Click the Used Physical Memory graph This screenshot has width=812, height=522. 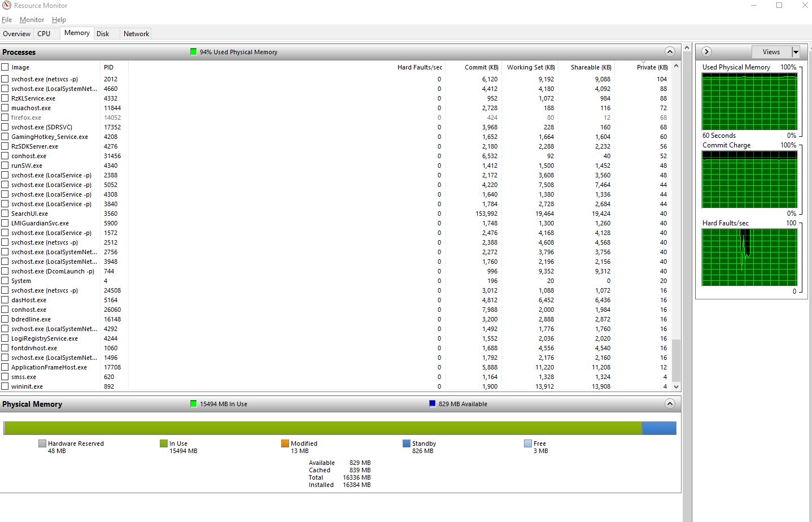coord(750,101)
